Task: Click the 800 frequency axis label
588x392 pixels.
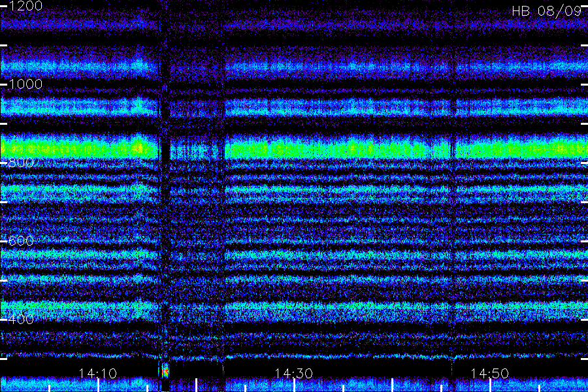Action: 21,163
